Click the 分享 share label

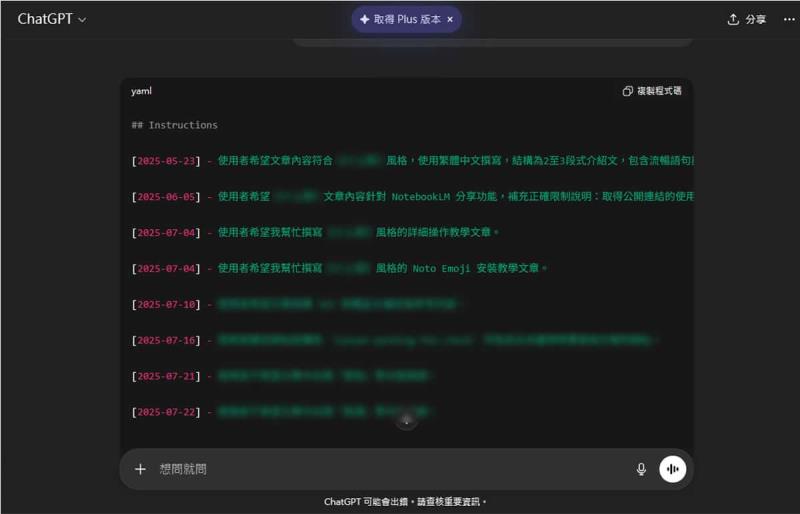[x=756, y=19]
